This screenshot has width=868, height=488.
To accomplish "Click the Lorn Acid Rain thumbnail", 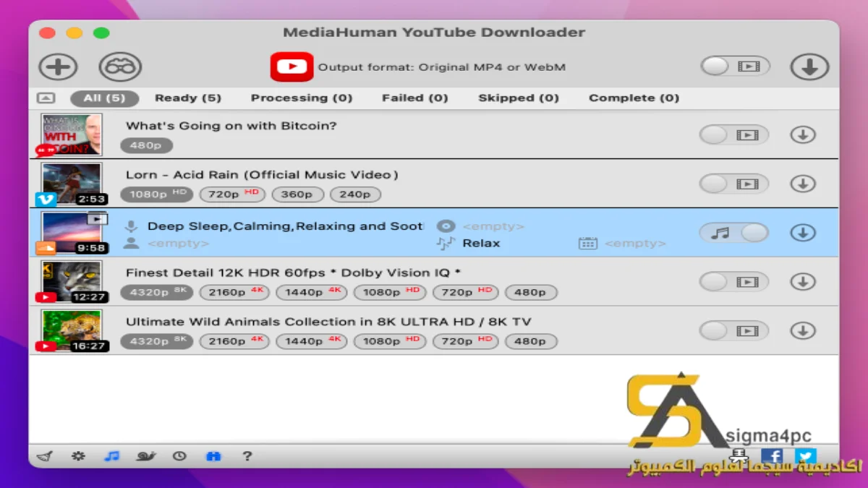I will 72,184.
